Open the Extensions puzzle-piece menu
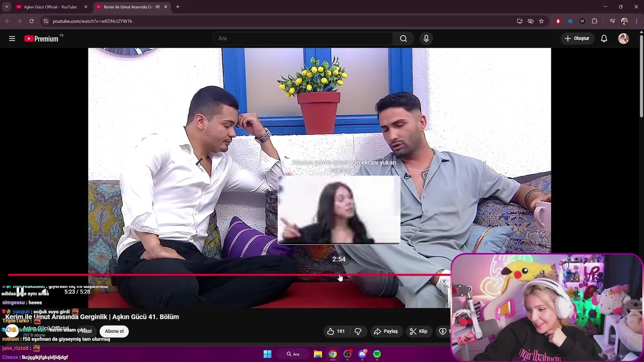 tap(595, 21)
